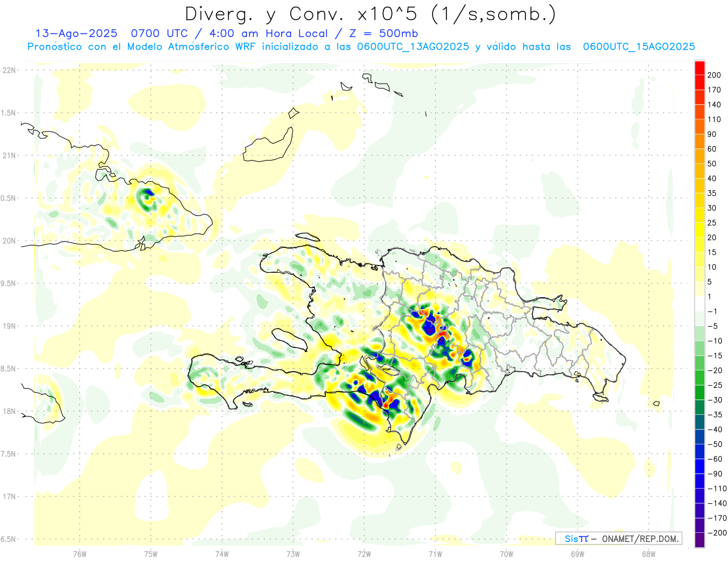This screenshot has width=728, height=562.
Task: Click the '-5' colorbar value
Action: point(713,326)
